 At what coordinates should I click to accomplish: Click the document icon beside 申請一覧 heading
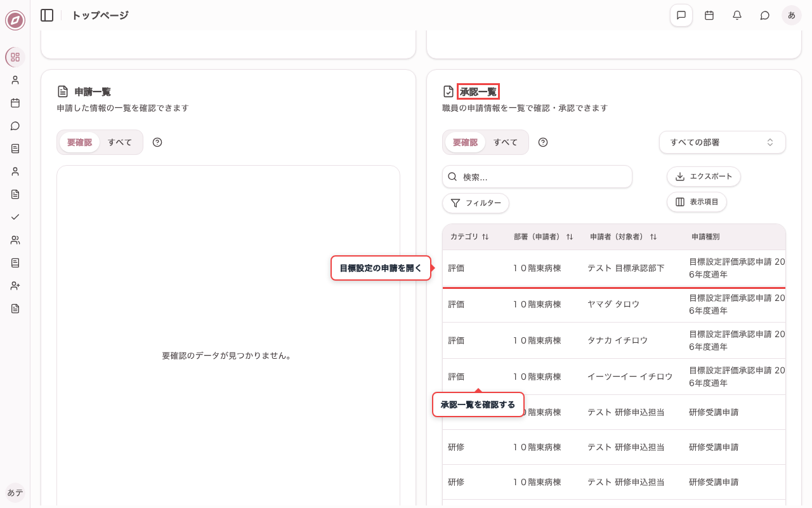pyautogui.click(x=63, y=91)
